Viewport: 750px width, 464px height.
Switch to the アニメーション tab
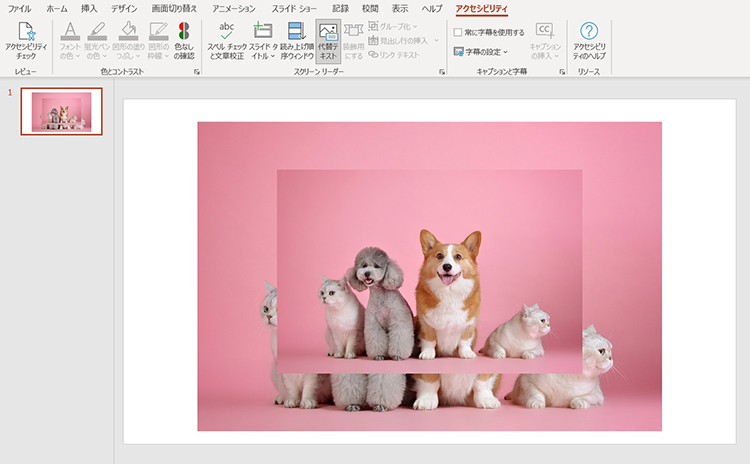pyautogui.click(x=234, y=8)
